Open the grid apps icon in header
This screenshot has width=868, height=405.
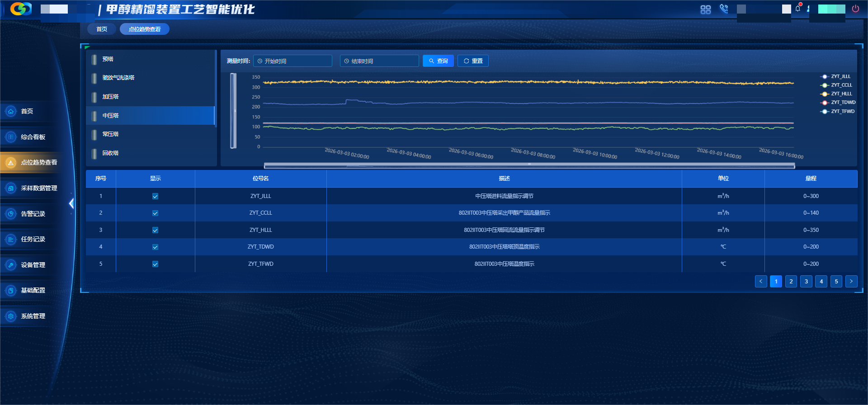[x=705, y=9]
